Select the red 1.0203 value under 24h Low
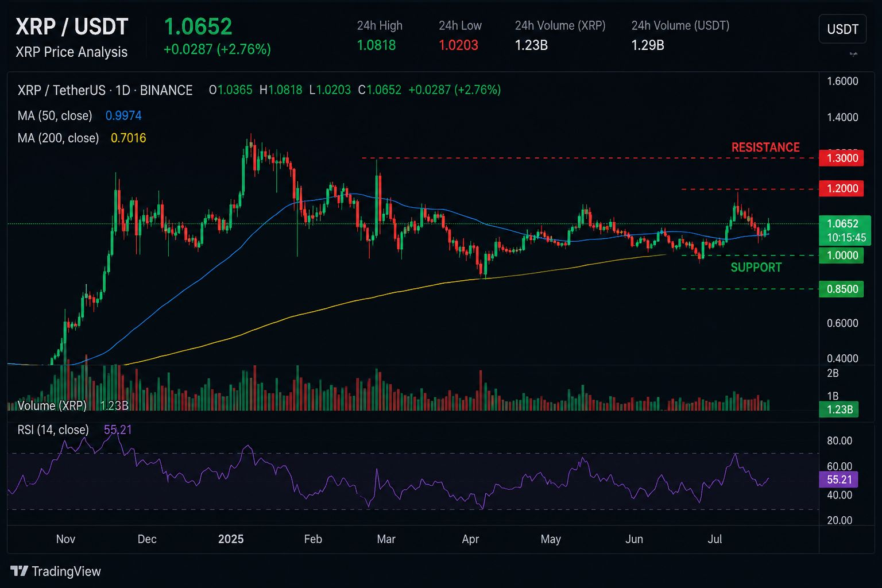 click(458, 45)
